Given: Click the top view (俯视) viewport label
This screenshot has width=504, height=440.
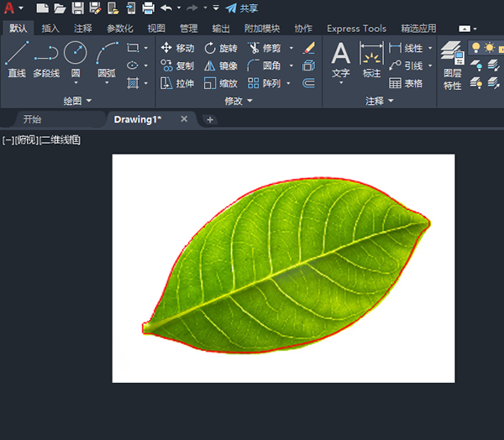Looking at the screenshot, I should 27,140.
